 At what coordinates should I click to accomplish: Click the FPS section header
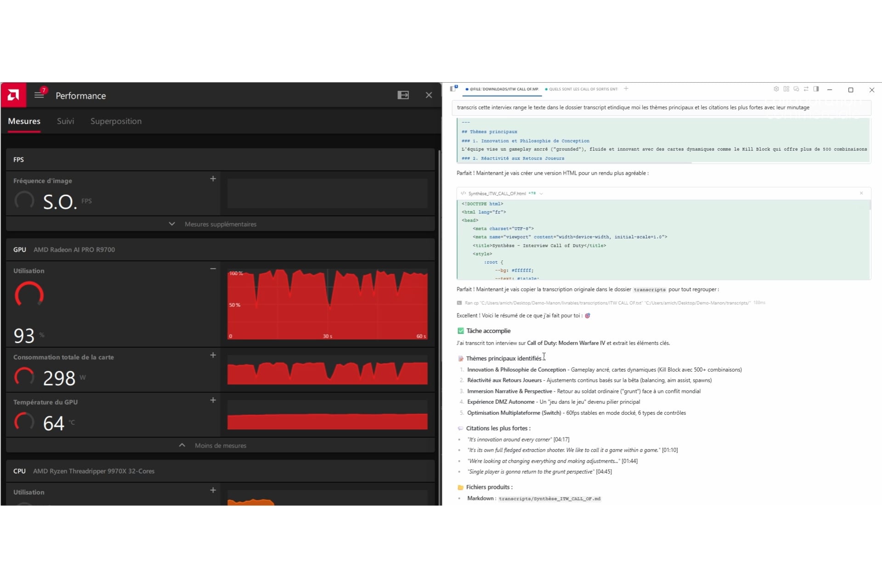pyautogui.click(x=220, y=160)
